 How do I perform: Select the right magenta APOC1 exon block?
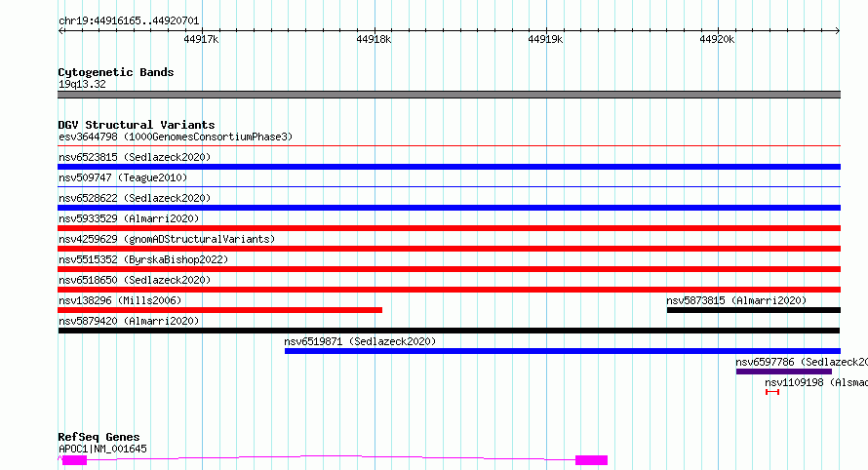pyautogui.click(x=591, y=460)
